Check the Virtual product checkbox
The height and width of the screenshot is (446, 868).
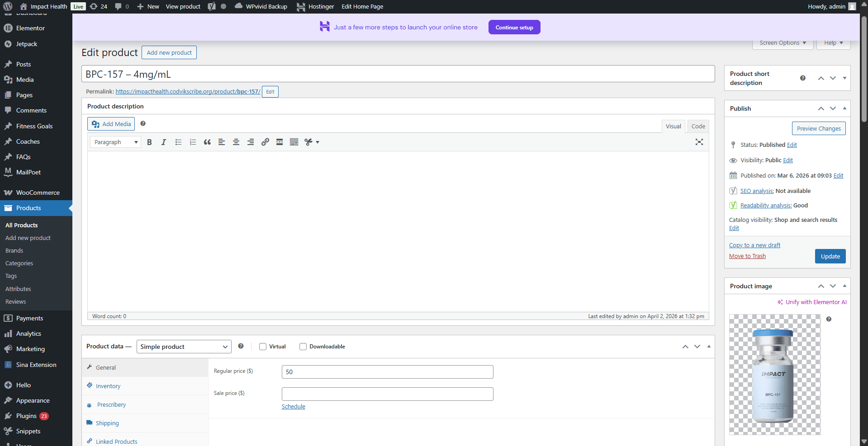pos(263,347)
